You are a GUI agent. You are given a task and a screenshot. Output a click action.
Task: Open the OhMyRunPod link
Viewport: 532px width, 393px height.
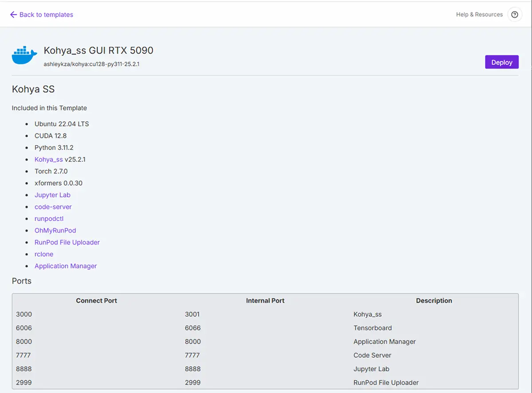(55, 230)
